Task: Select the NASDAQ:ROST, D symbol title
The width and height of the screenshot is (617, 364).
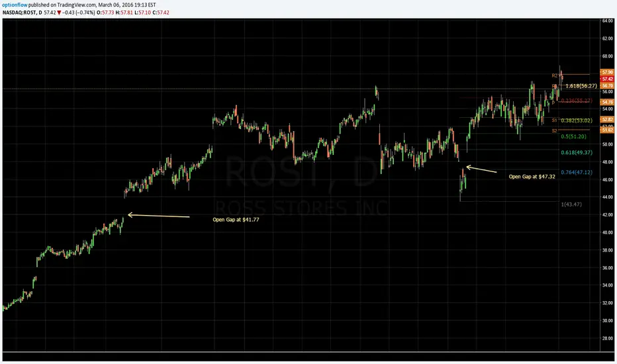Action: pos(23,13)
